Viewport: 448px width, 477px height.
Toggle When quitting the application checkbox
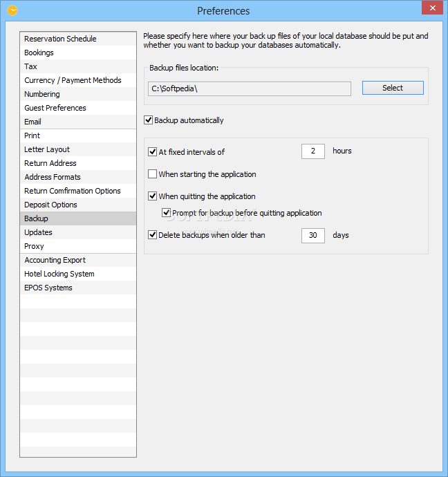[x=152, y=196]
